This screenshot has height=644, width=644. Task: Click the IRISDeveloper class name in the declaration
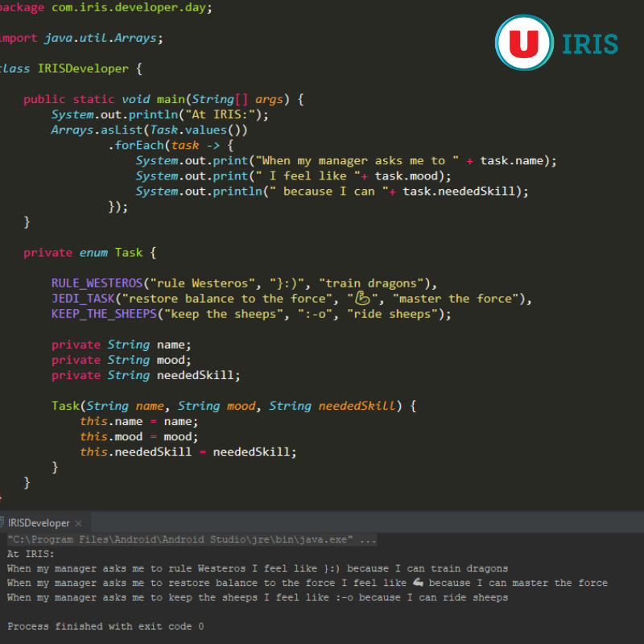(83, 68)
